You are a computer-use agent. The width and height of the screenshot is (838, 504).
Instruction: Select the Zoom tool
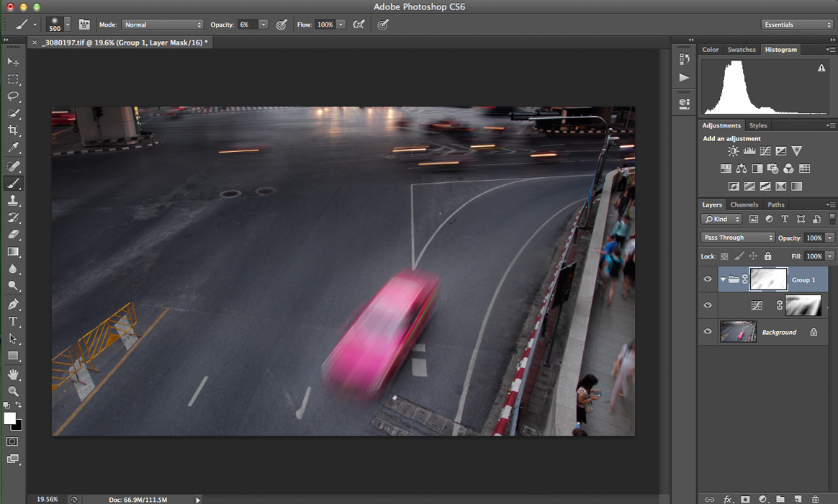point(13,391)
